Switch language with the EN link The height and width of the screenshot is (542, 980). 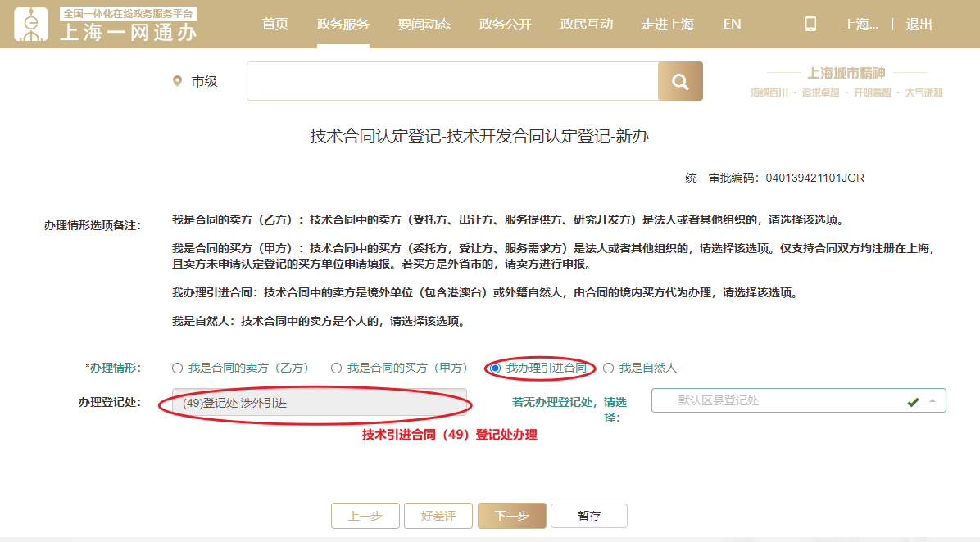coord(732,25)
